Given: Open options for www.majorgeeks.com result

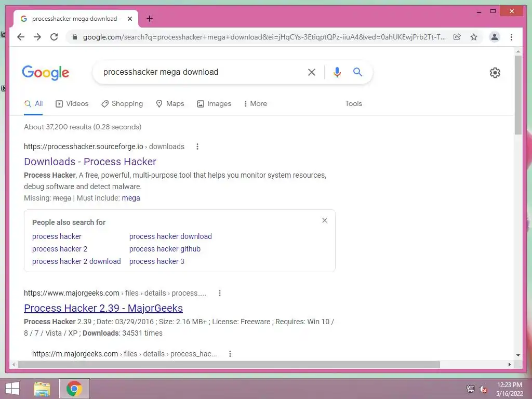Looking at the screenshot, I should [x=220, y=293].
